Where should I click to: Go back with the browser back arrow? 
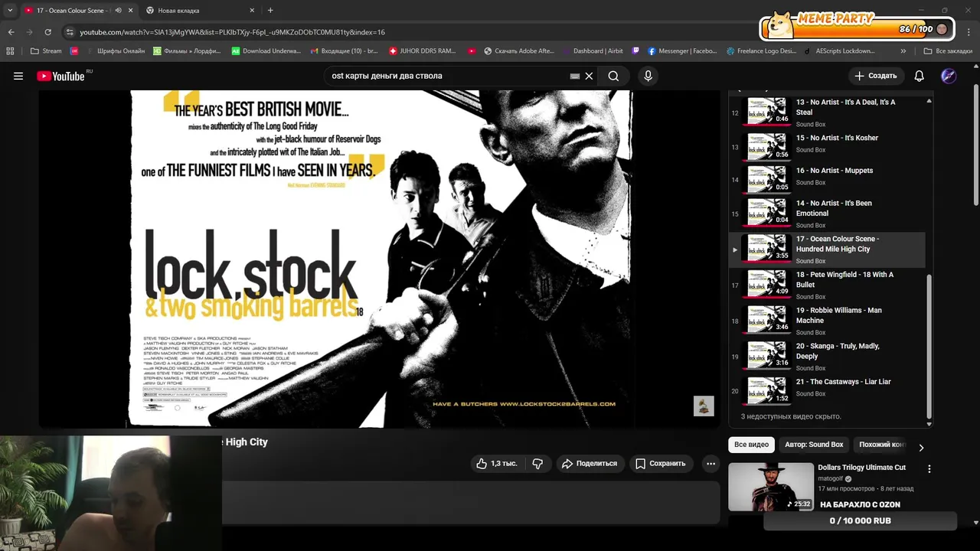tap(11, 32)
